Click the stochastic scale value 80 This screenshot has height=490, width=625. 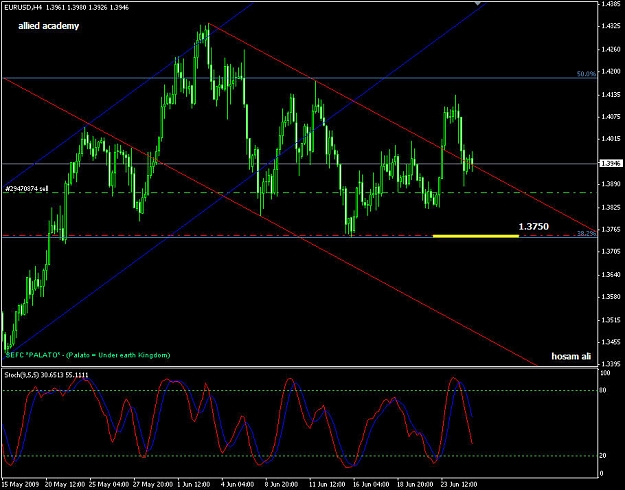(604, 390)
